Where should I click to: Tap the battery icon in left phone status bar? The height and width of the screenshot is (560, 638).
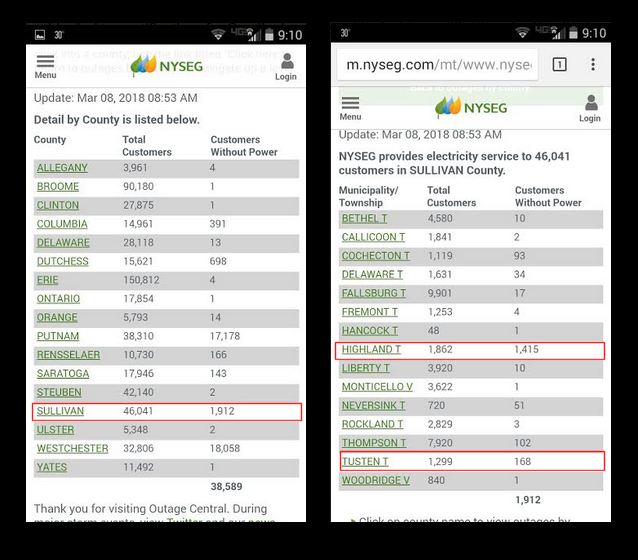(269, 35)
